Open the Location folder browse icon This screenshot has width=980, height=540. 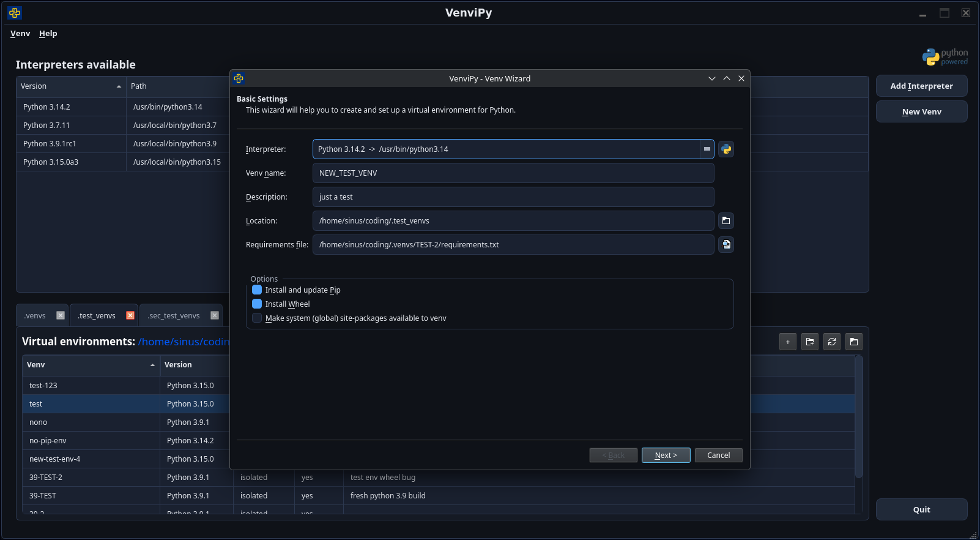pos(726,220)
